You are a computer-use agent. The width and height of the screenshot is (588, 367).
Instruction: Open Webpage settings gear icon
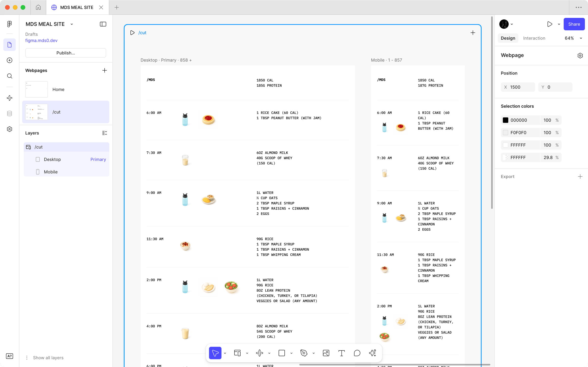[580, 55]
